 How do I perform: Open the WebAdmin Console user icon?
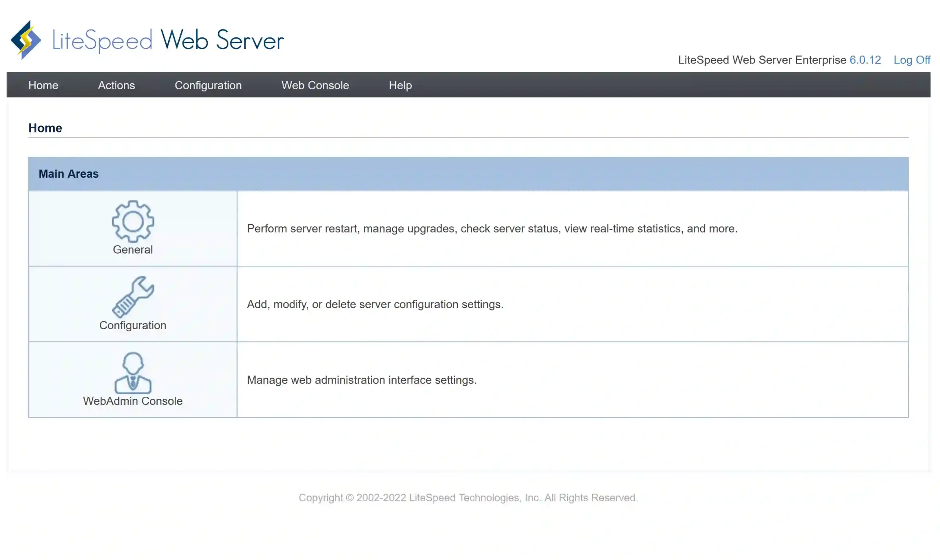point(133,373)
